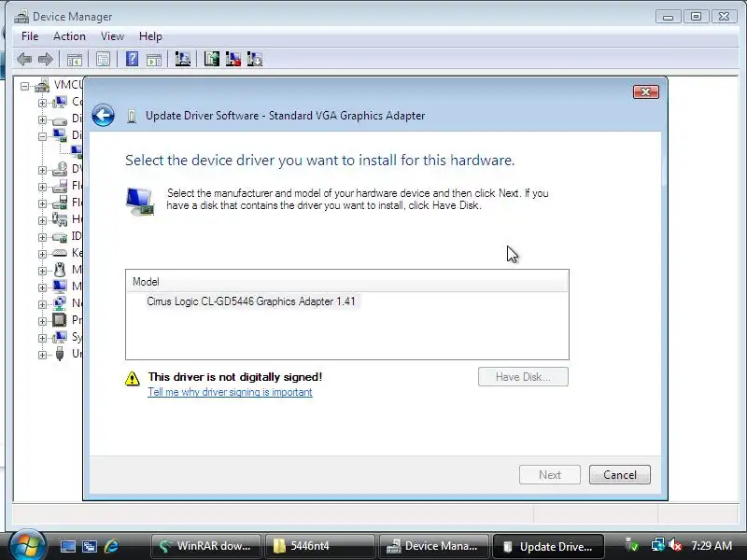Click the network icon in system tray
Viewport: 747px width, 560px height.
point(658,546)
